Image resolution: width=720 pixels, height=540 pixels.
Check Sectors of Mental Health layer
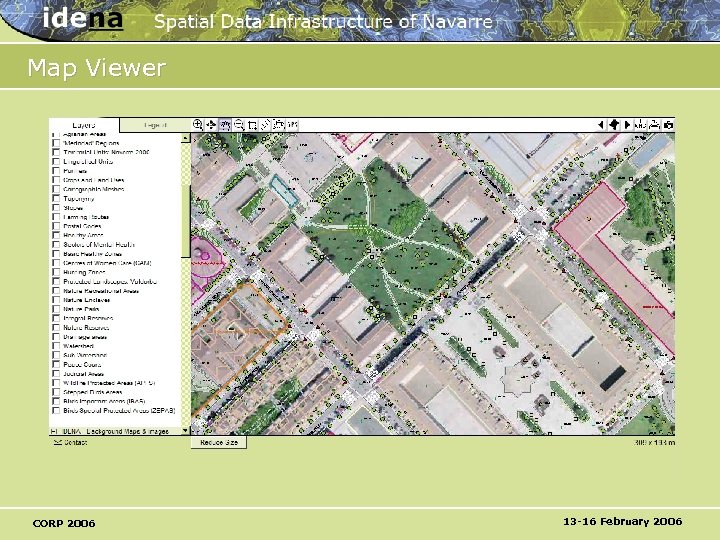pos(56,244)
